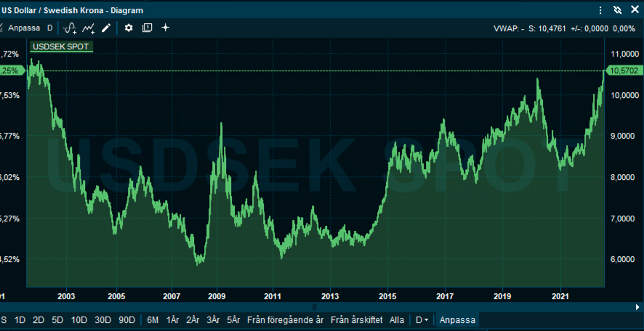Toggle the unlink window icon
The height and width of the screenshot is (331, 644).
(x=618, y=10)
